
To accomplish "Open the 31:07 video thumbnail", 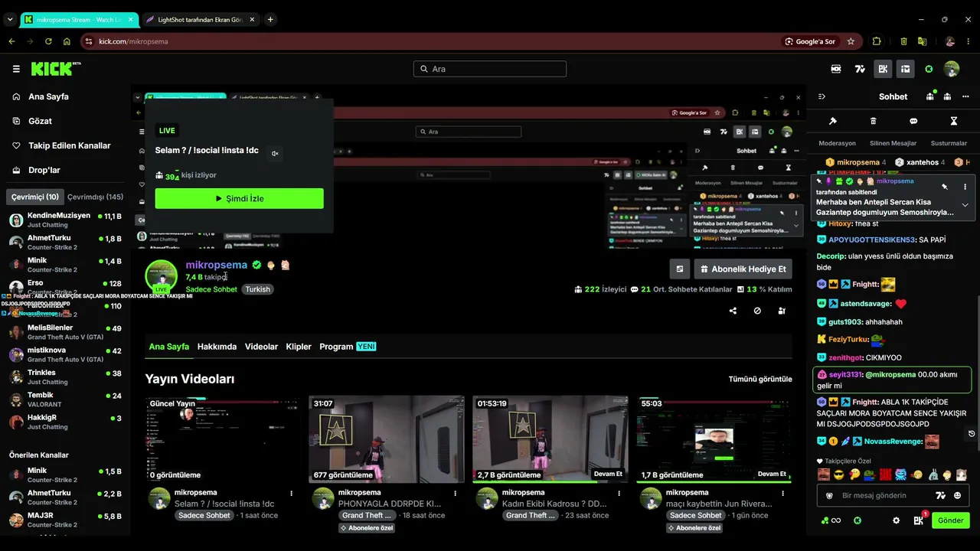I will tap(387, 439).
